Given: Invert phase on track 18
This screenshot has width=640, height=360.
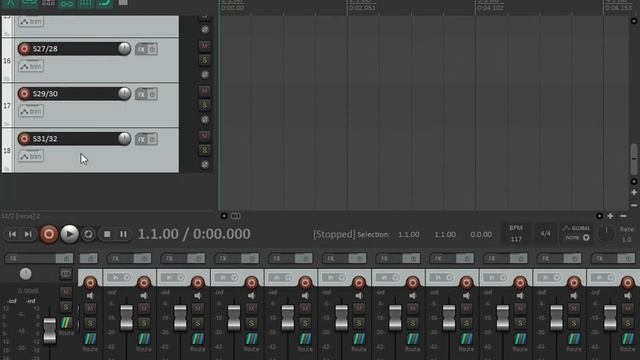Looking at the screenshot, I should [205, 164].
